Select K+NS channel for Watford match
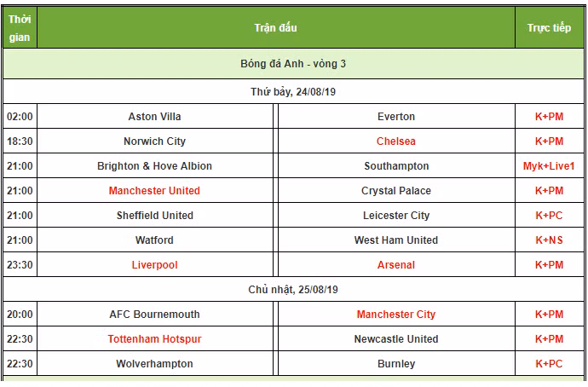Screen dimensions: 588x387 [549, 240]
